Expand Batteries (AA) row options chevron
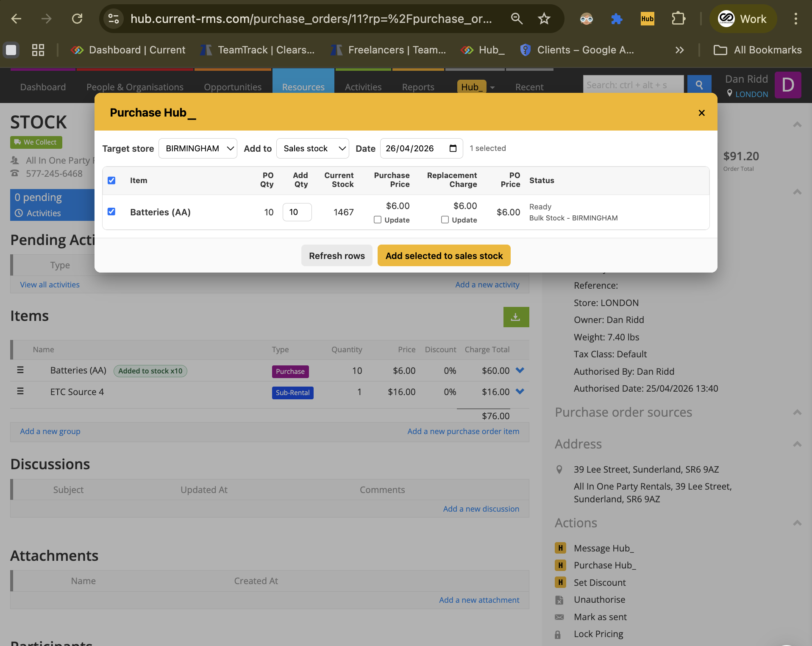Image resolution: width=812 pixels, height=646 pixels. click(520, 370)
